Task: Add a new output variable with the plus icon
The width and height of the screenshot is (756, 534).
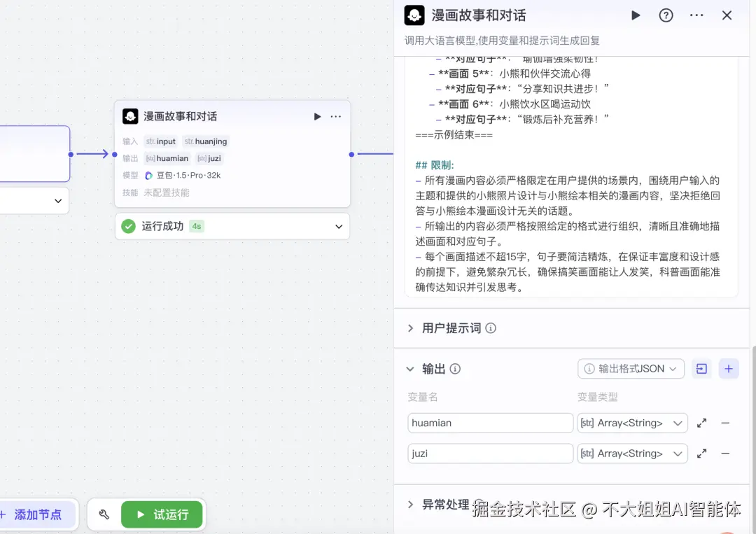Action: click(x=729, y=368)
